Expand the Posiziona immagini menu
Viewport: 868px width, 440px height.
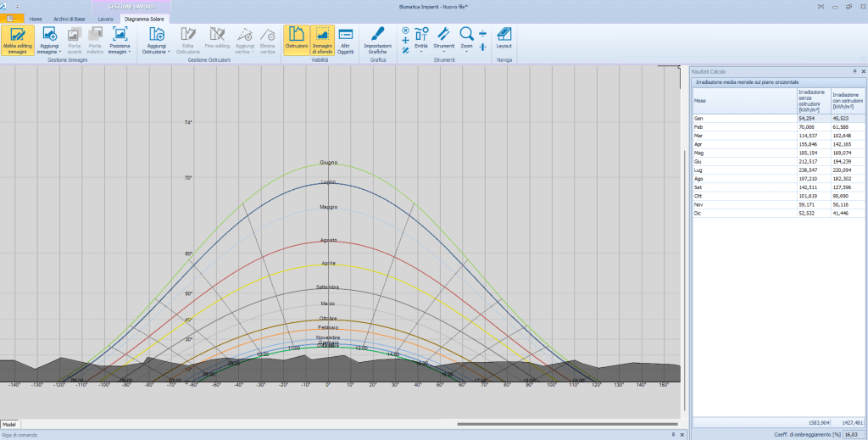point(120,51)
